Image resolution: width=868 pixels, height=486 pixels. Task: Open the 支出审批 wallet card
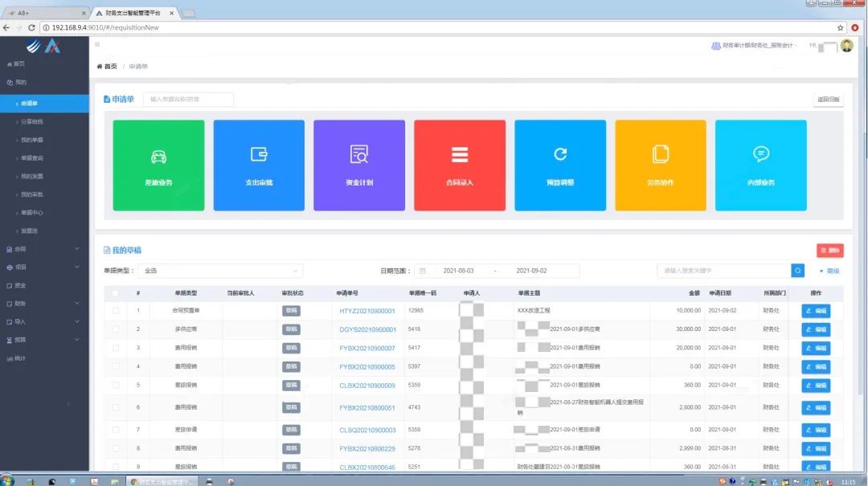pos(259,165)
